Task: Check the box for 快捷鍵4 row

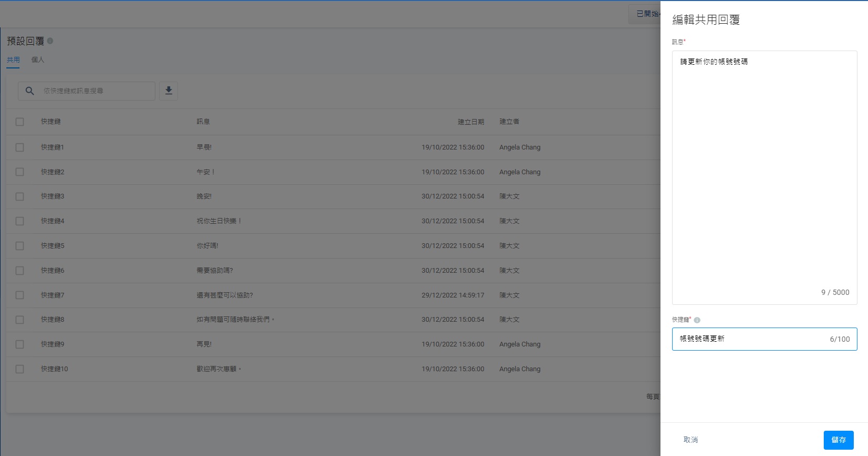Action: coord(20,221)
